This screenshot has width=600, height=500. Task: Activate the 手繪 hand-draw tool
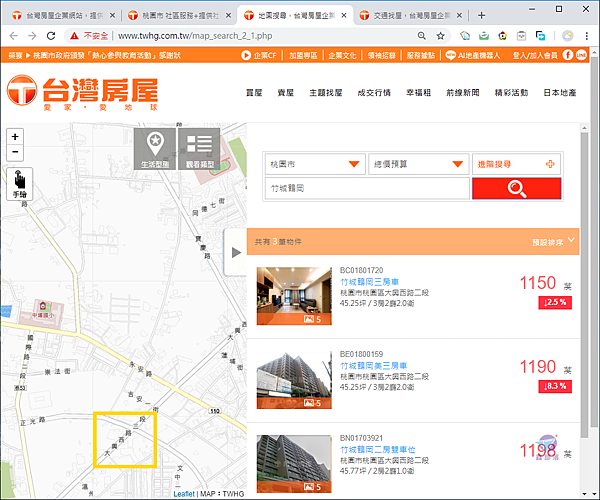[20, 184]
